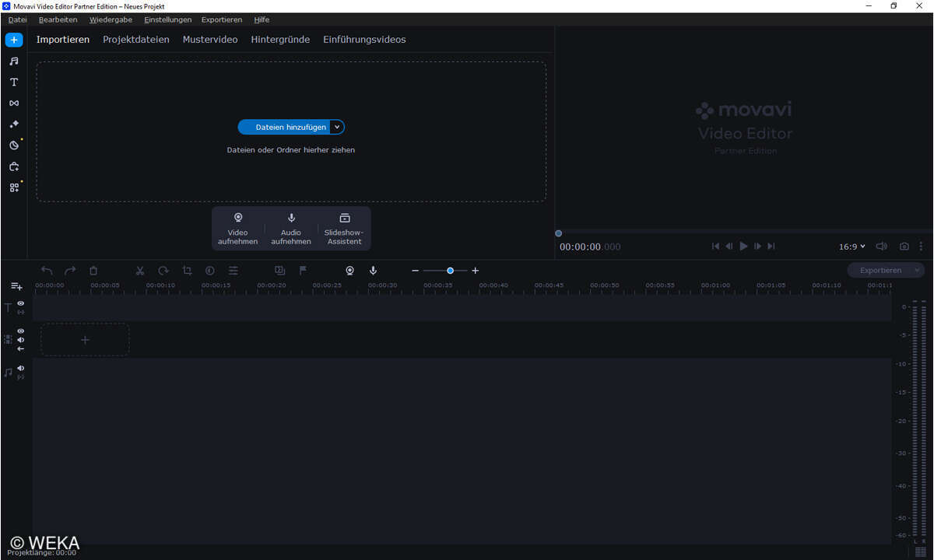Step one frame backward

(x=729, y=247)
